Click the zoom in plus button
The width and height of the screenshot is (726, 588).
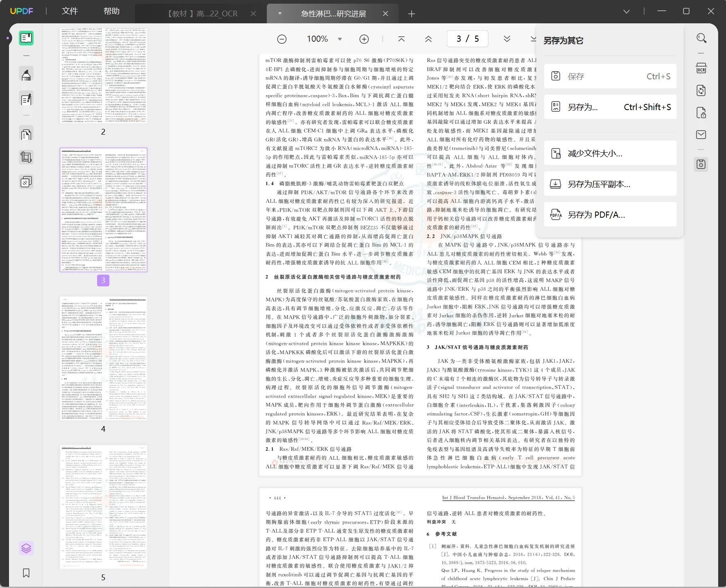364,39
